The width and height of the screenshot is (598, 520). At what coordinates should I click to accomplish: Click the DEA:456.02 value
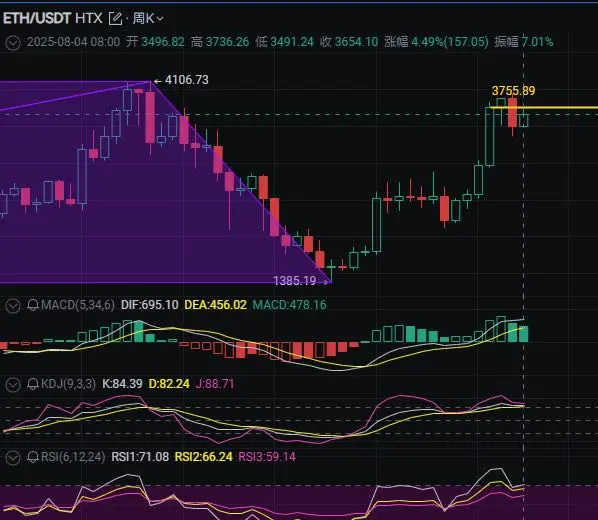[215, 305]
